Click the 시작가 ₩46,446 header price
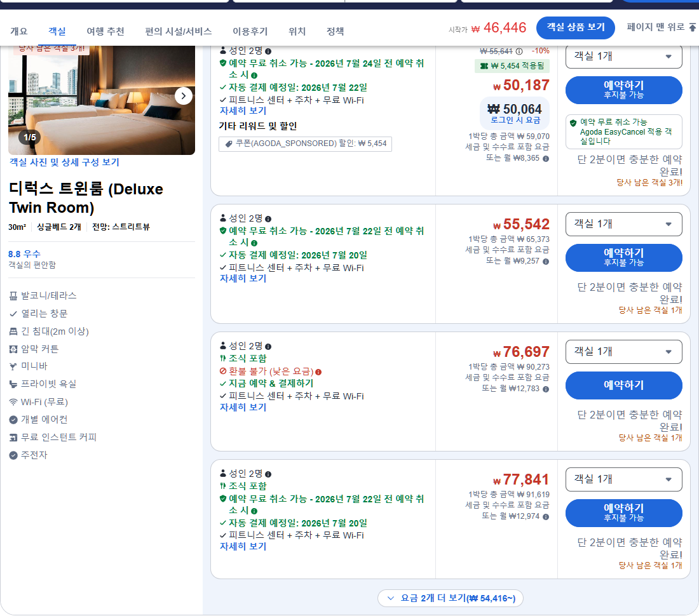The height and width of the screenshot is (616, 699). [487, 28]
